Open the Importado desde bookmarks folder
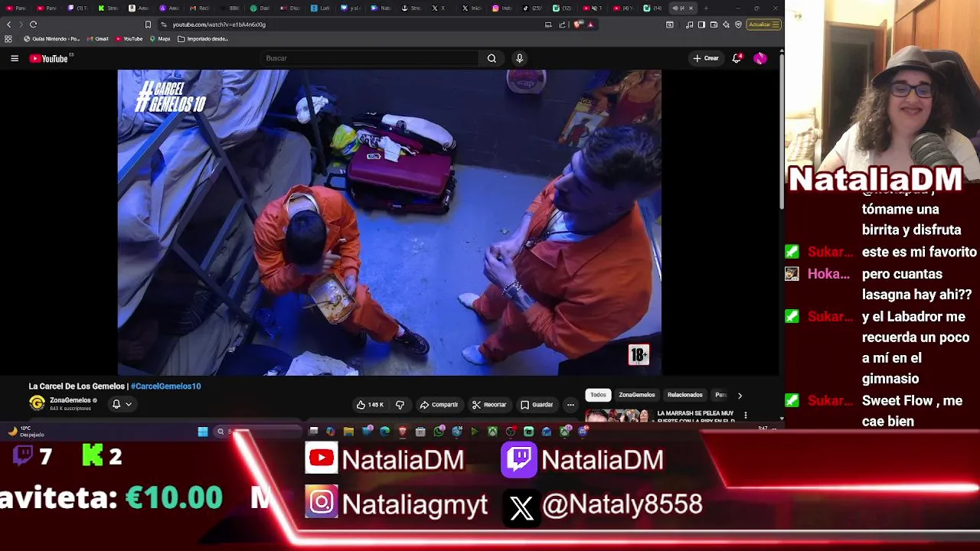This screenshot has width=980, height=551. 203,39
